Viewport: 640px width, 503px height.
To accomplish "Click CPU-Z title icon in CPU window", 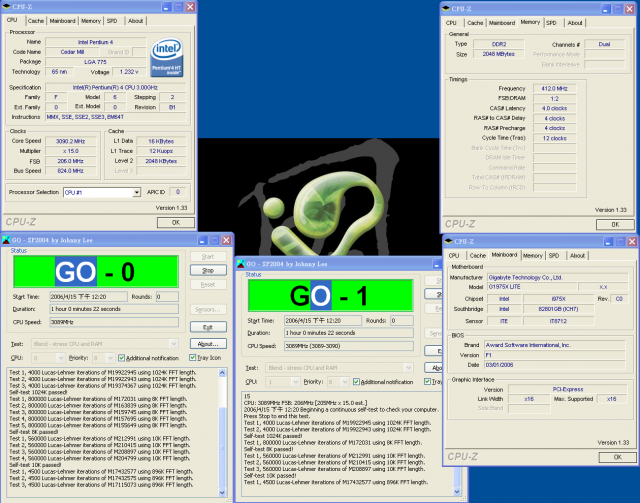I will click(6, 7).
